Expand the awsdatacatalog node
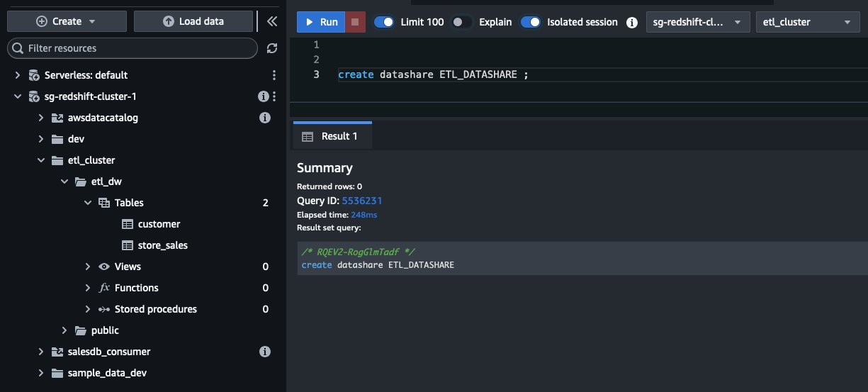 coord(41,118)
